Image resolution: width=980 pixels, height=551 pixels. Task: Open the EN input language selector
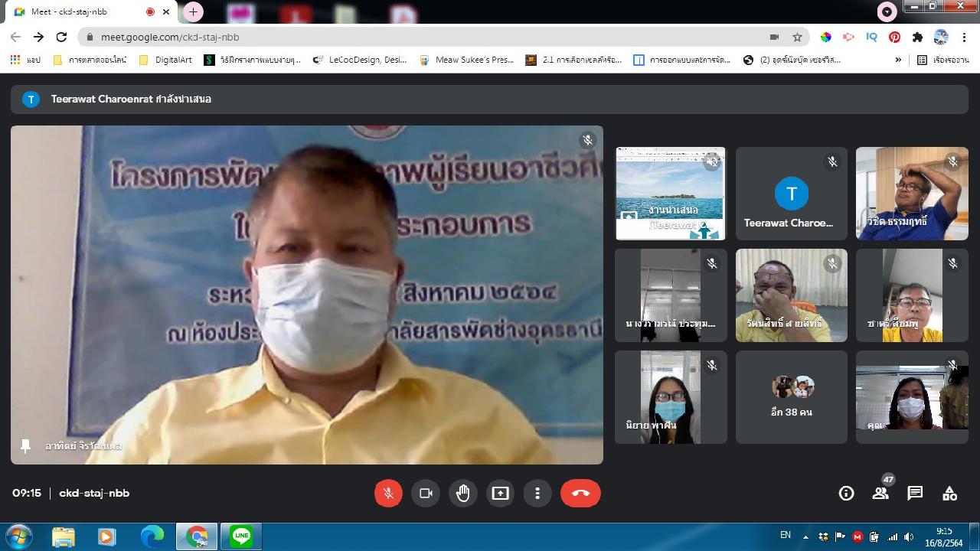pyautogui.click(x=786, y=535)
